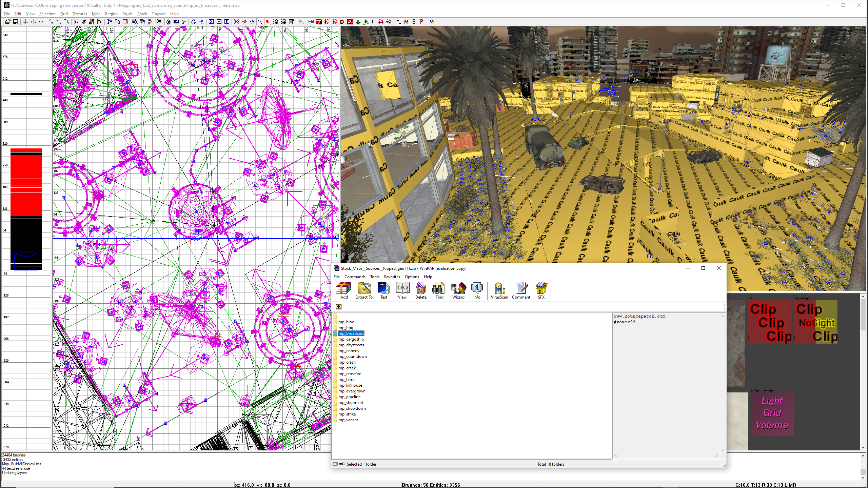Click texture browser scrollbar down arrow
This screenshot has height=488, width=868.
coord(863,448)
